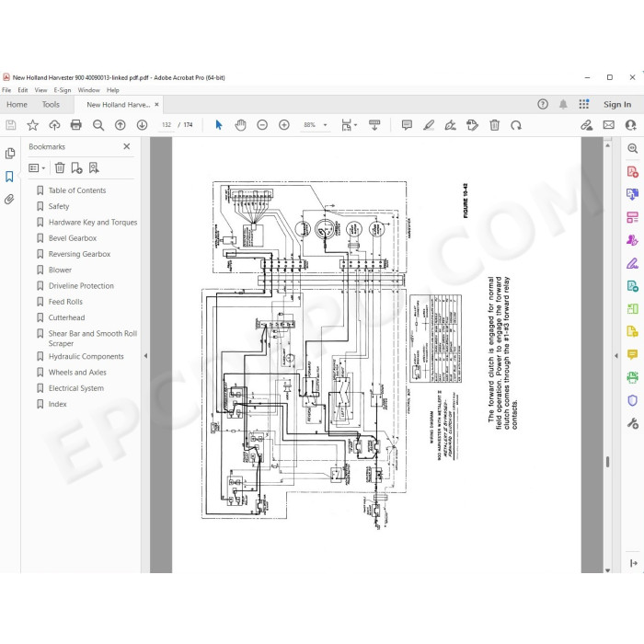
Task: Close the New Holland Harve.. document tab
Action: click(x=156, y=105)
